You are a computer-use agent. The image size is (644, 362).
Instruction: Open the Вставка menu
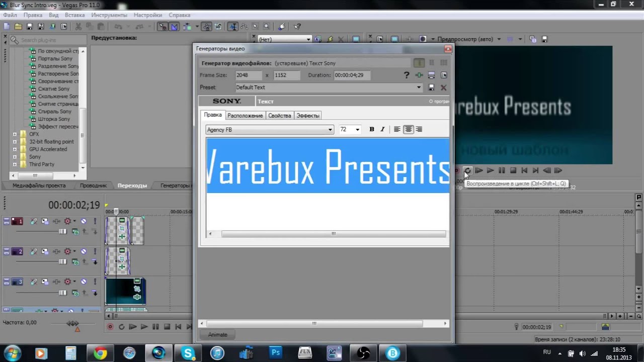click(x=75, y=15)
